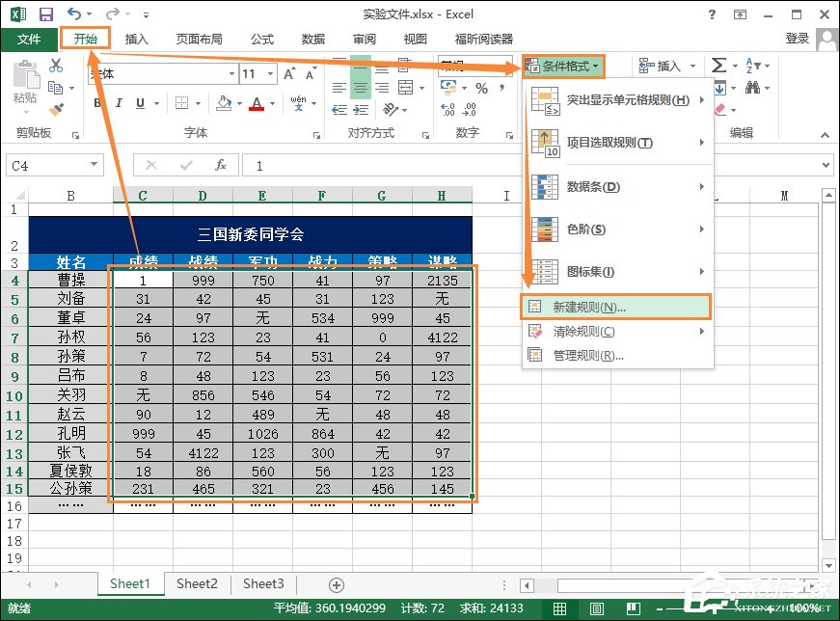Click the 登录 sign-in link
Viewport: 840px width, 621px height.
tap(798, 40)
